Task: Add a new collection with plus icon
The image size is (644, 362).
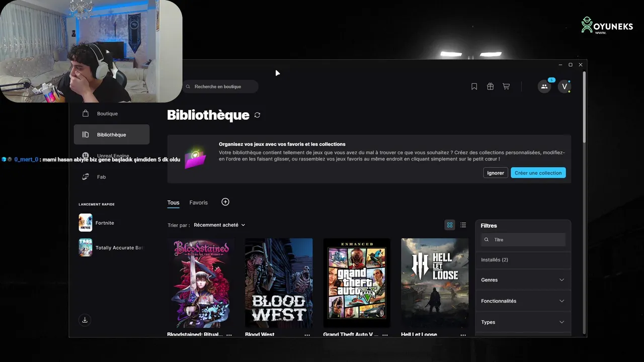Action: [x=225, y=202]
